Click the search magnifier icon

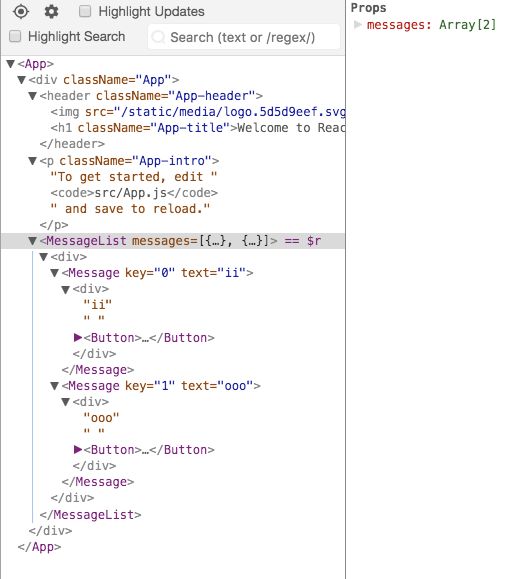point(159,37)
